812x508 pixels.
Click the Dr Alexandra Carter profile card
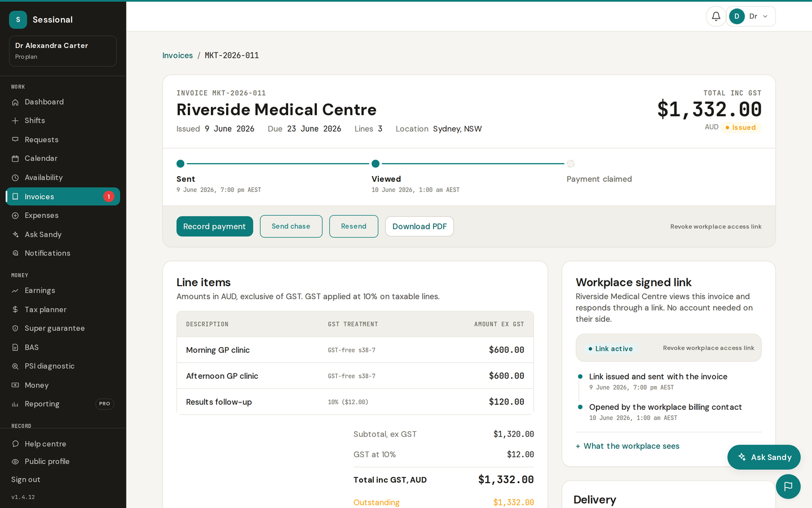(x=63, y=51)
